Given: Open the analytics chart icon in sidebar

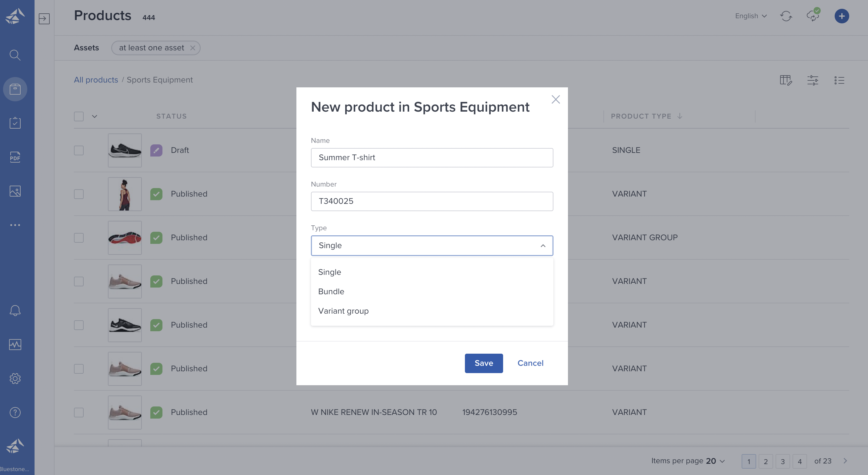Looking at the screenshot, I should (15, 345).
